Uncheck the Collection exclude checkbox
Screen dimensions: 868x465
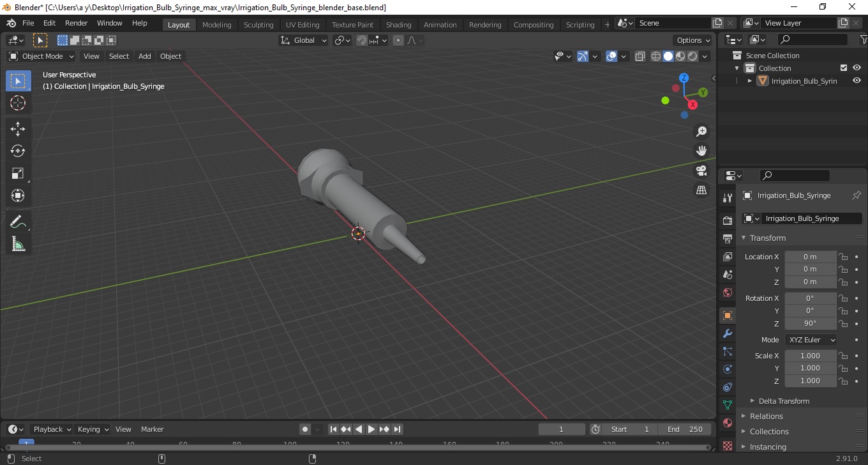[844, 68]
